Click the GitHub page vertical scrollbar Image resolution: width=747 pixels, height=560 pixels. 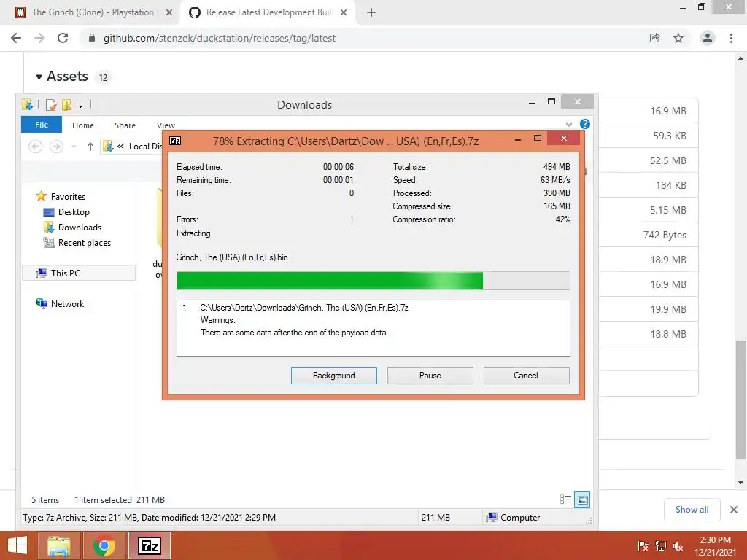tap(740, 400)
